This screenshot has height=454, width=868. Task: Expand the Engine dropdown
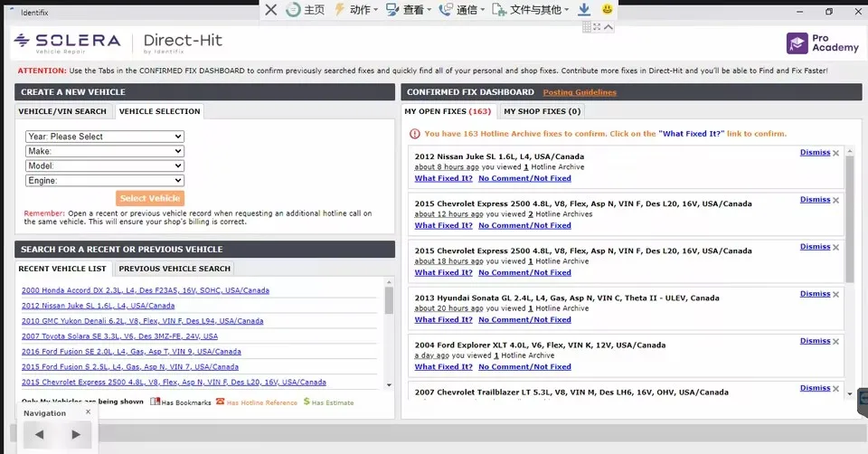pos(105,181)
